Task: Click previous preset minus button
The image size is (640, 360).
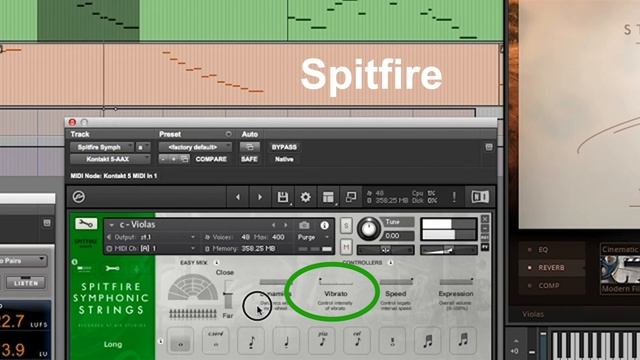Action: tap(163, 159)
